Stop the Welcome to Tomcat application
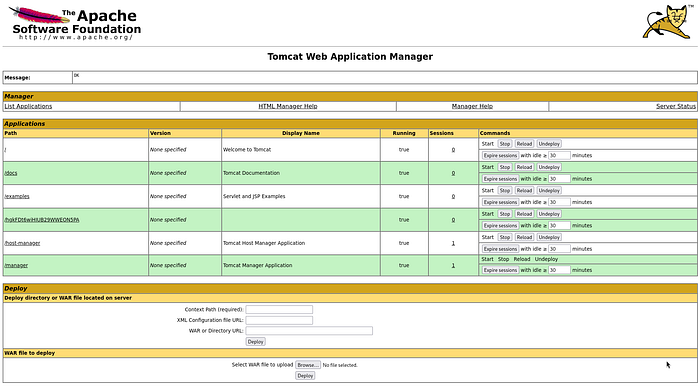Image resolution: width=700 pixels, height=386 pixels. click(504, 144)
